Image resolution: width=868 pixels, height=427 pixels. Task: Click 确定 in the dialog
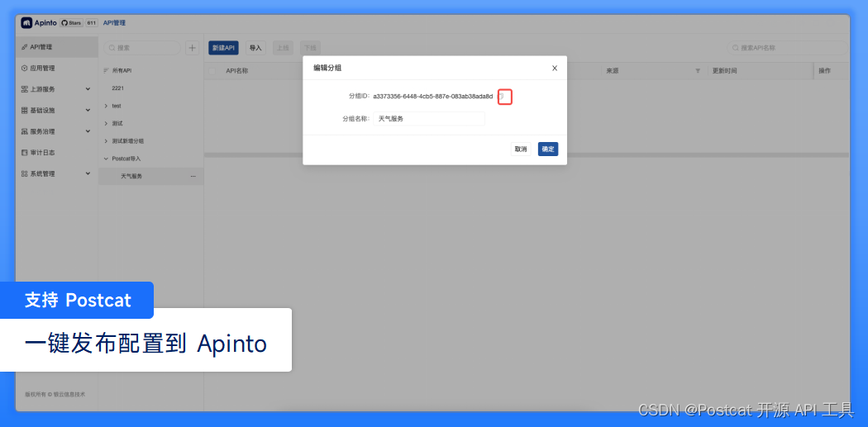tap(548, 149)
